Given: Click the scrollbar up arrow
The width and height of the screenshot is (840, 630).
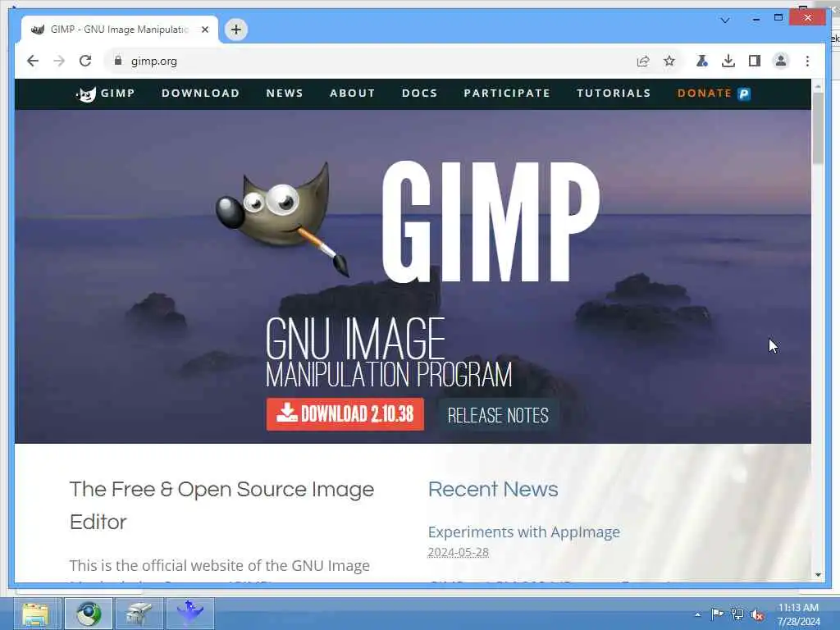Looking at the screenshot, I should coord(818,85).
